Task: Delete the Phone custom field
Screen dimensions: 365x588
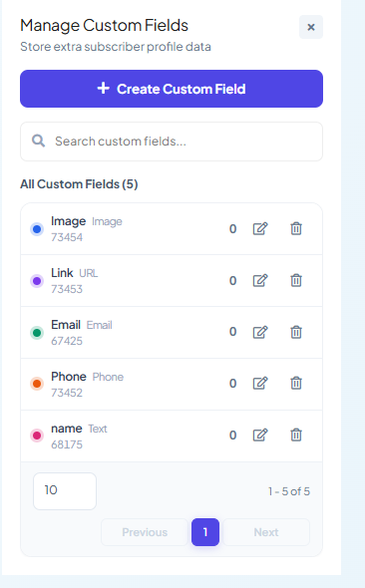Action: [296, 384]
